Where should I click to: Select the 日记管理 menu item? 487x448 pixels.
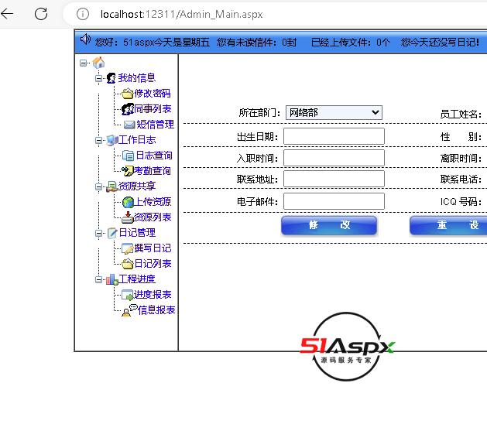[137, 233]
